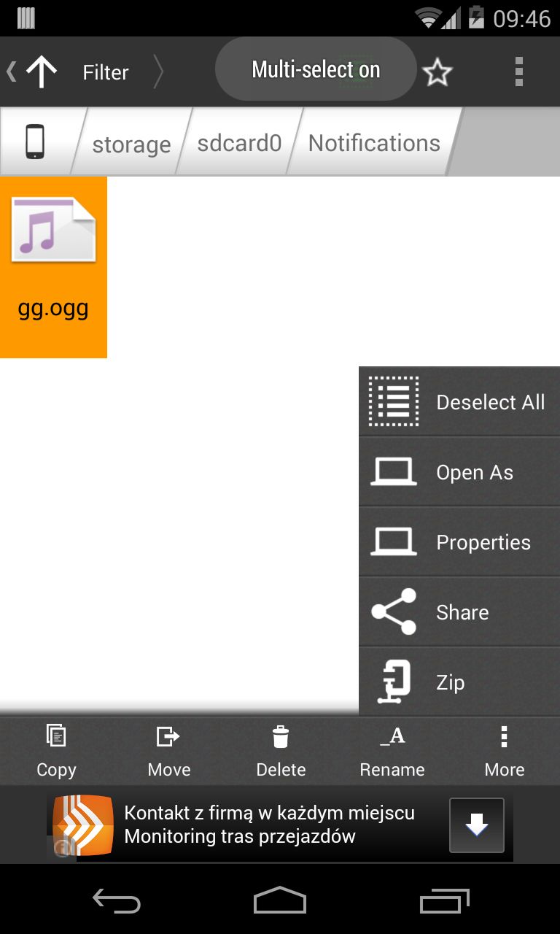
Task: Tap the Filter button
Action: (106, 72)
